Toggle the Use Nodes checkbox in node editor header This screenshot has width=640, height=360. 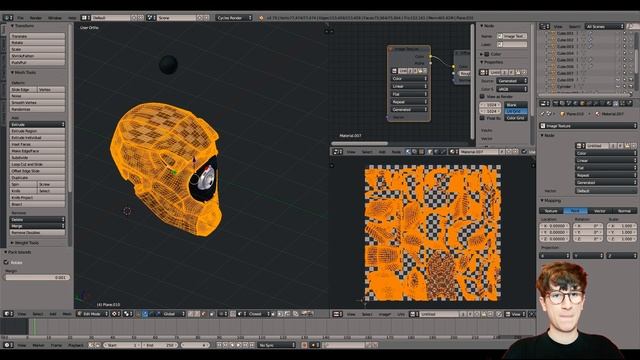coord(524,152)
